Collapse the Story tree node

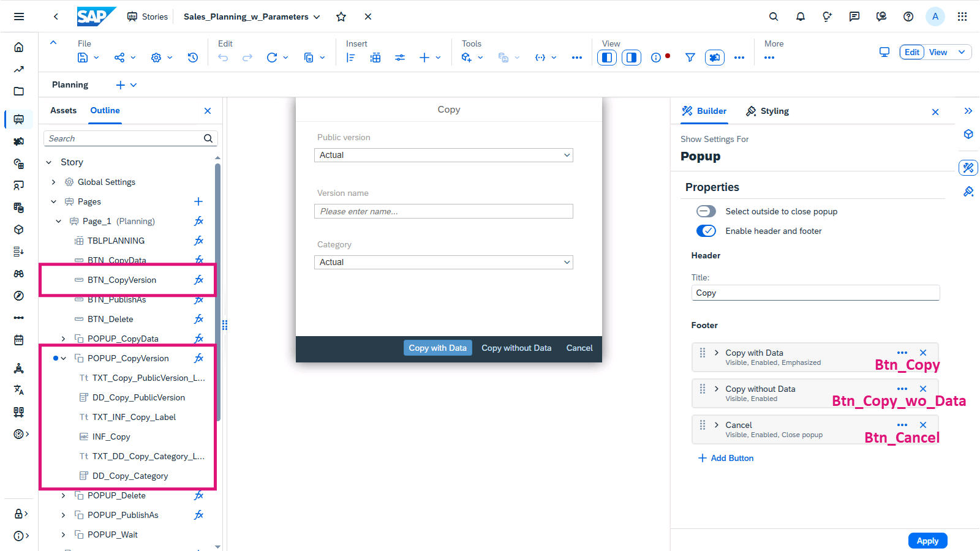coord(49,162)
